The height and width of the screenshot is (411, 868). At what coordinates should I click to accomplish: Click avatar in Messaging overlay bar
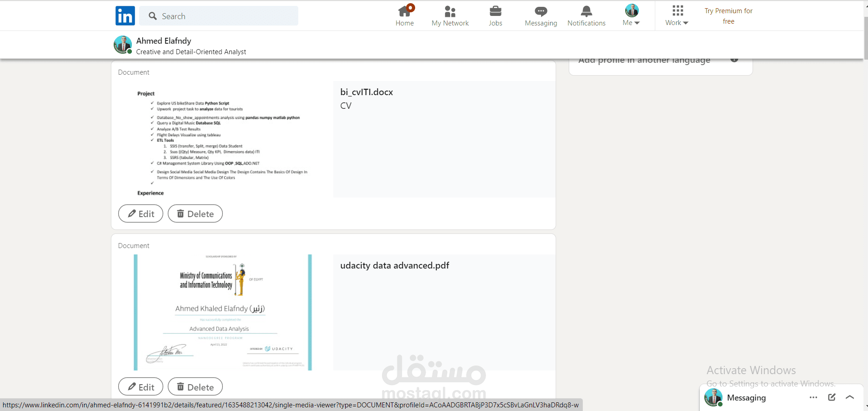click(713, 397)
